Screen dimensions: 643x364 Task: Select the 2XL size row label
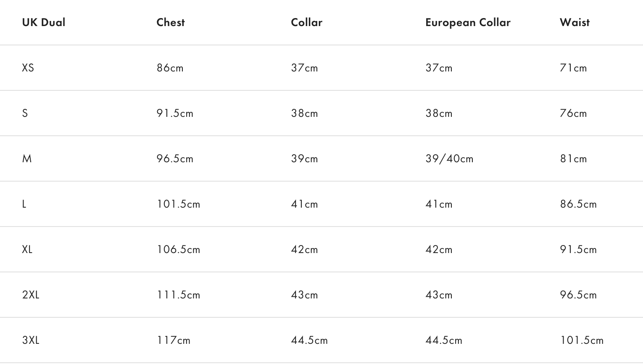tap(31, 295)
